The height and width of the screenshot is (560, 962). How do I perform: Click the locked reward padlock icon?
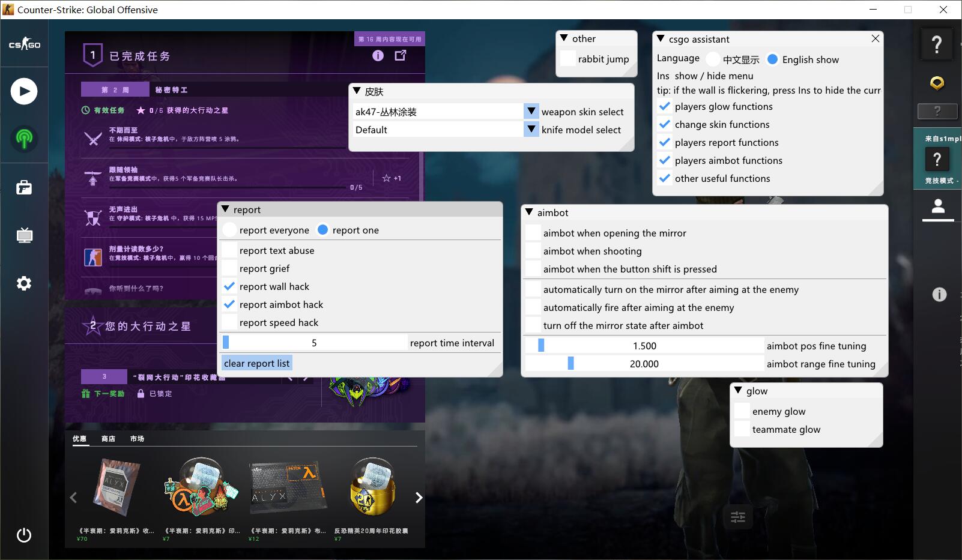[141, 394]
